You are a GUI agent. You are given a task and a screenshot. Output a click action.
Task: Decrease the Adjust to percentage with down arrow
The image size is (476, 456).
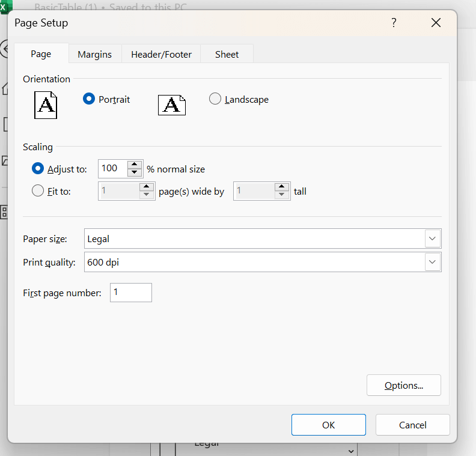(135, 172)
